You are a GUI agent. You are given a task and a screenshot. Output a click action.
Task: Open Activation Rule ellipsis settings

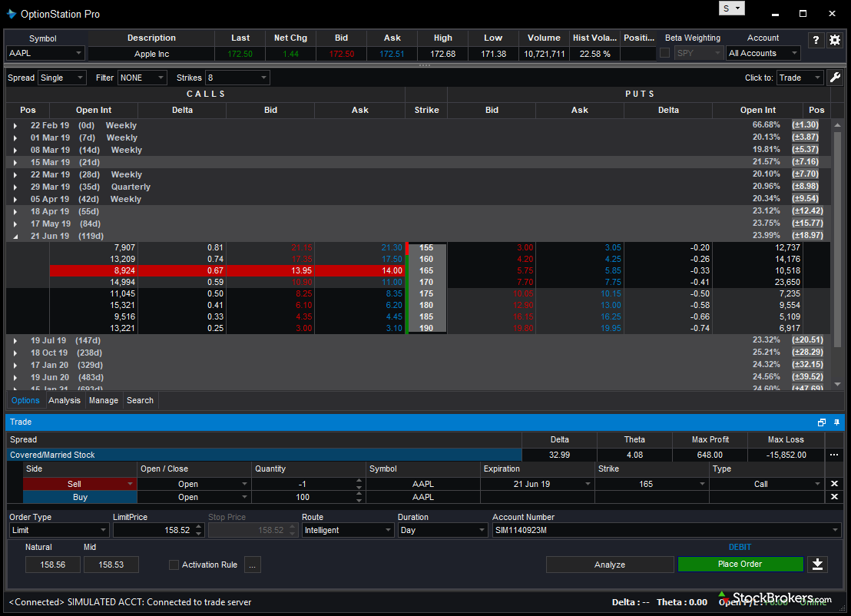pyautogui.click(x=253, y=565)
